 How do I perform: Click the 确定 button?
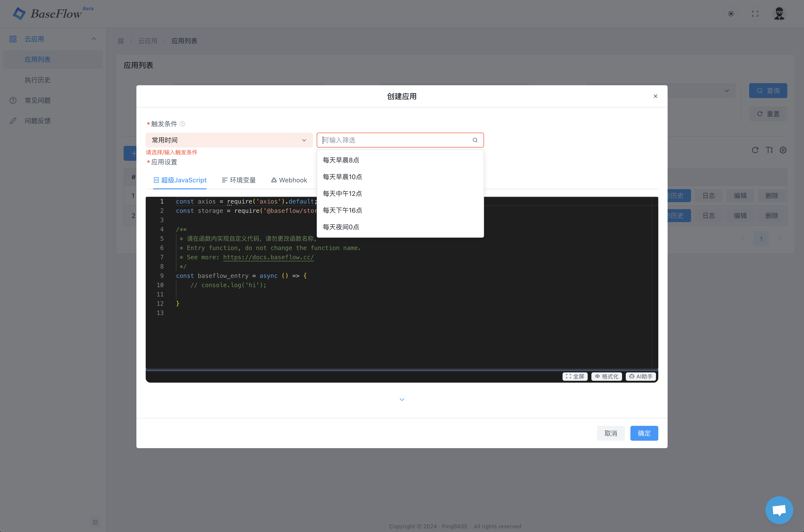pyautogui.click(x=644, y=433)
